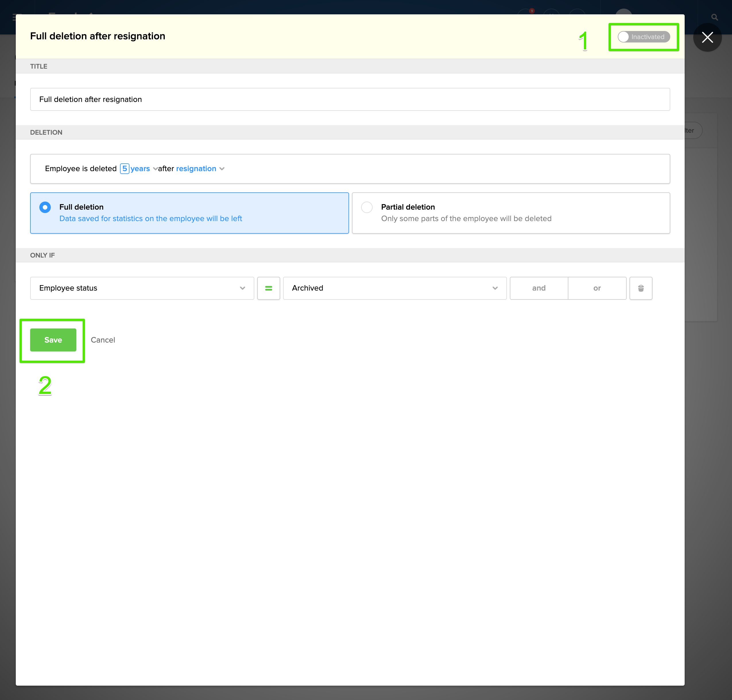Close the dialog with X button
The height and width of the screenshot is (700, 732).
707,37
